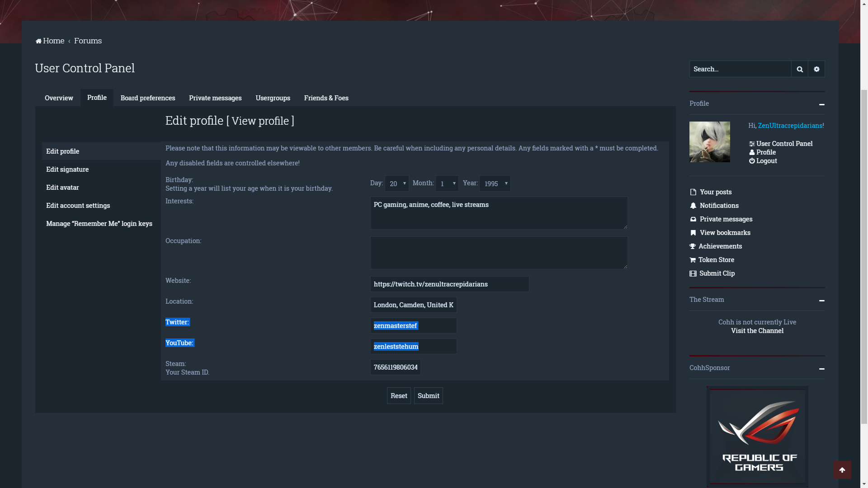
Task: Click the Occupation text area
Action: (x=499, y=253)
